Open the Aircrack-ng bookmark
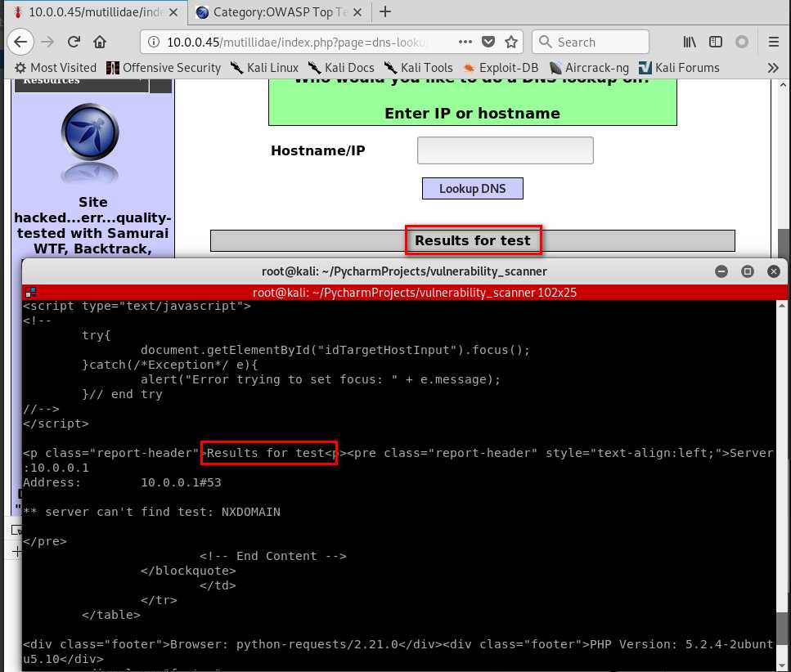This screenshot has height=672, width=791. (x=589, y=68)
